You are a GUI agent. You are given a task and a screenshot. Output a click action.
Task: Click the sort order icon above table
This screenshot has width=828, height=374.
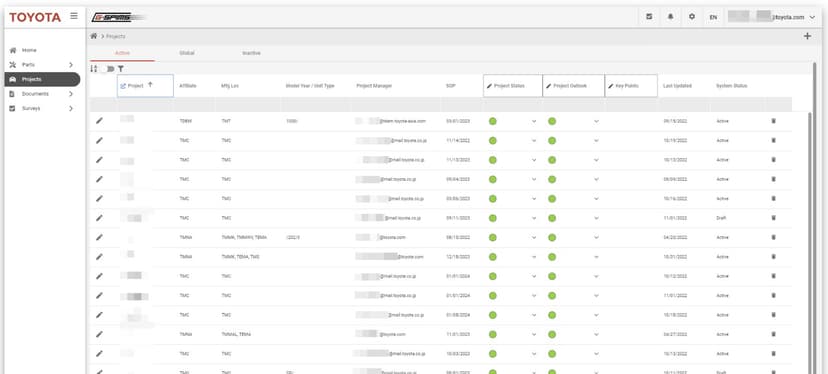[94, 69]
